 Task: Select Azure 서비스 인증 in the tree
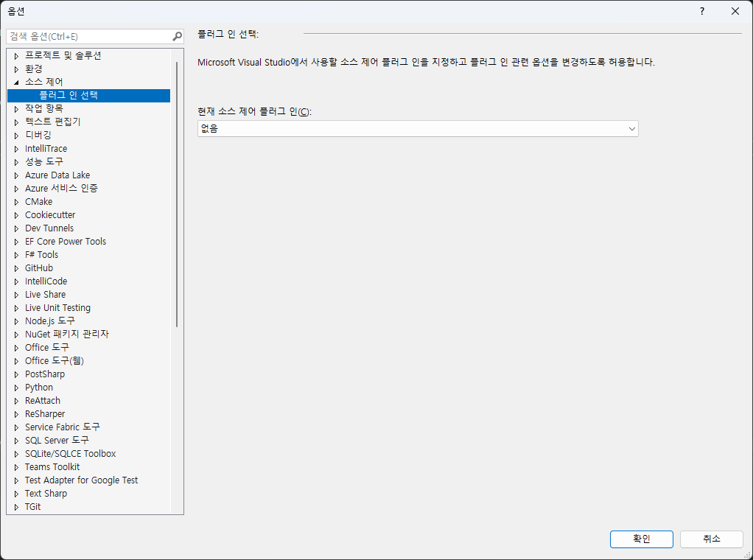(x=61, y=189)
